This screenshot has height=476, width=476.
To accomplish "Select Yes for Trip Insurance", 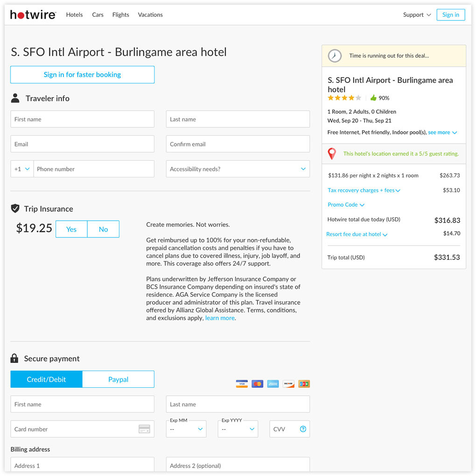I will pyautogui.click(x=71, y=229).
